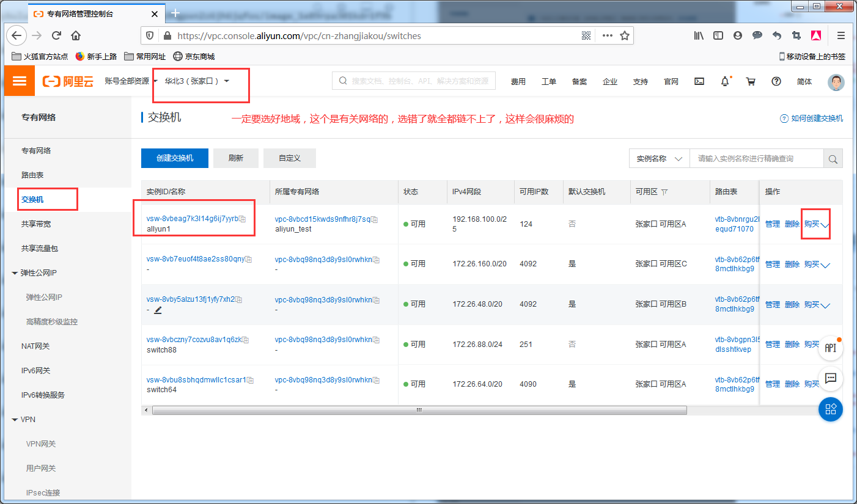
Task: Open the user avatar profile
Action: pos(836,82)
